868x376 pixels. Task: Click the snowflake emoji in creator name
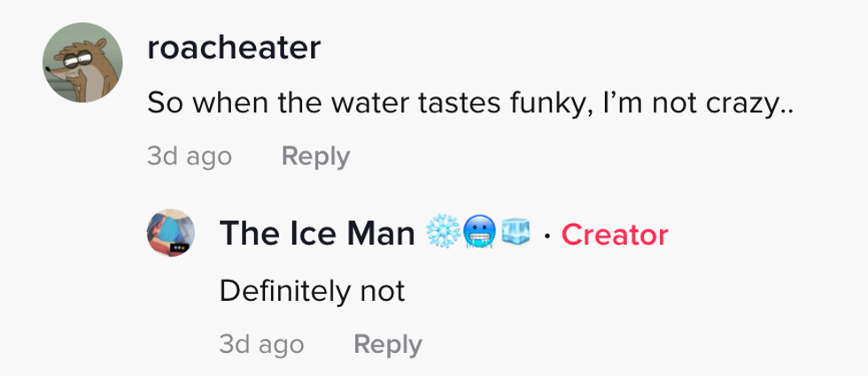click(x=441, y=233)
